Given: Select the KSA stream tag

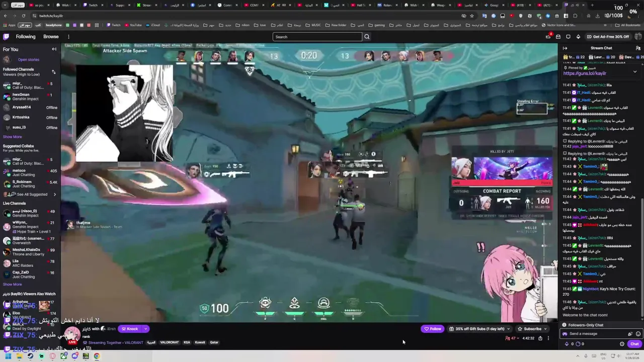Looking at the screenshot, I should (187, 342).
